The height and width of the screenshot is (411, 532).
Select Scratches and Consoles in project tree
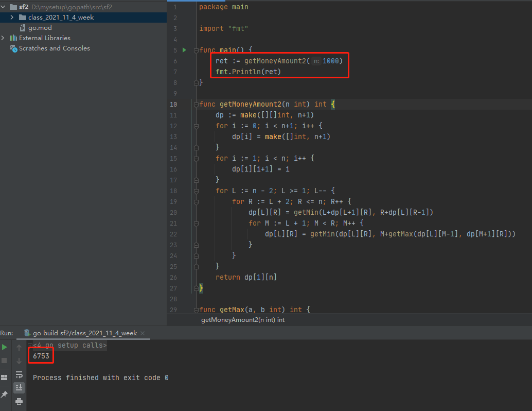click(55, 48)
